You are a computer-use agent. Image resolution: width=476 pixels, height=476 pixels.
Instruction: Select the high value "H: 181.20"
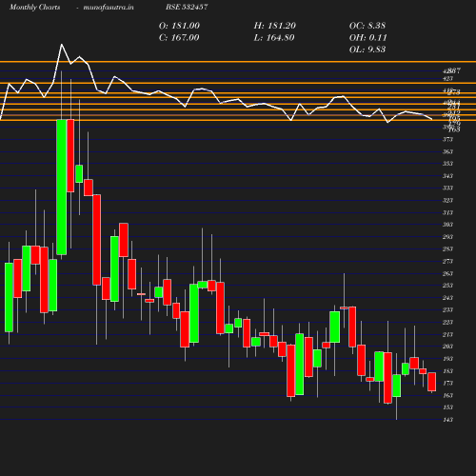pyautogui.click(x=274, y=26)
